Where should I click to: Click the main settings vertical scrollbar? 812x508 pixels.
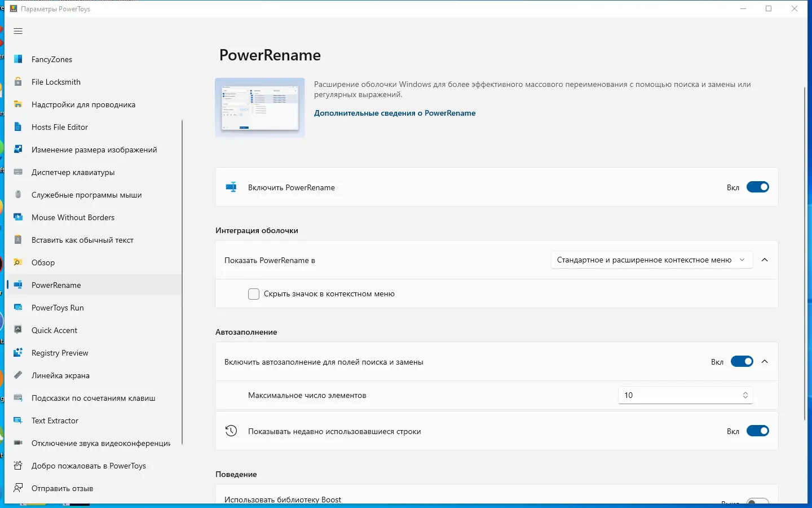pos(805,254)
